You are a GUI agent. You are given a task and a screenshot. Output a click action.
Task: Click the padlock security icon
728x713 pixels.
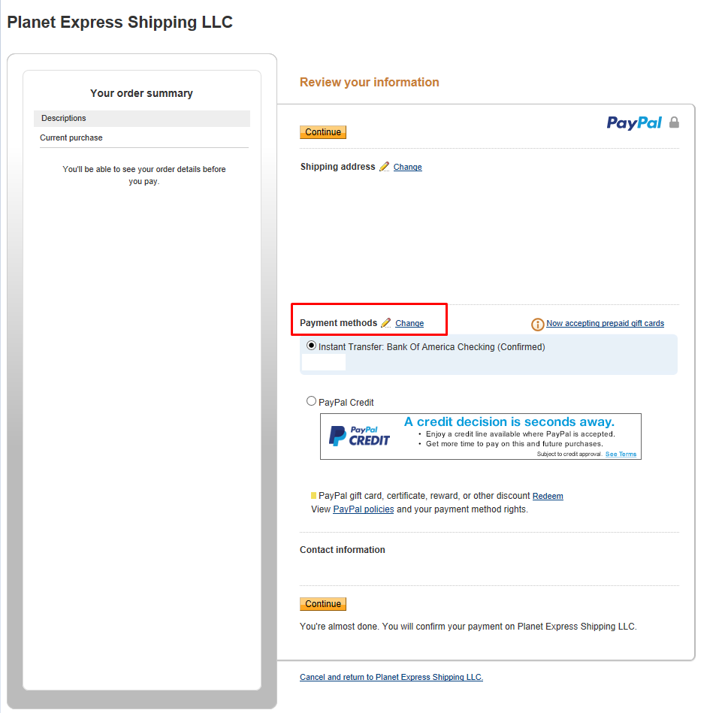674,122
